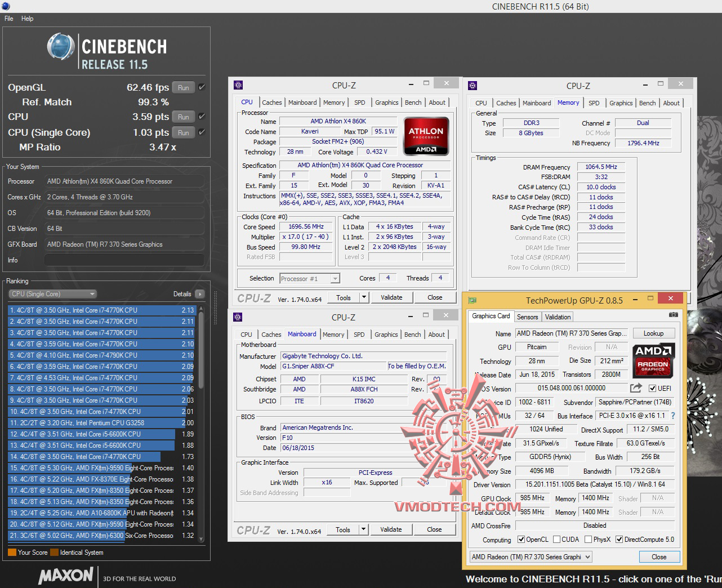Open the File menu

[9, 19]
